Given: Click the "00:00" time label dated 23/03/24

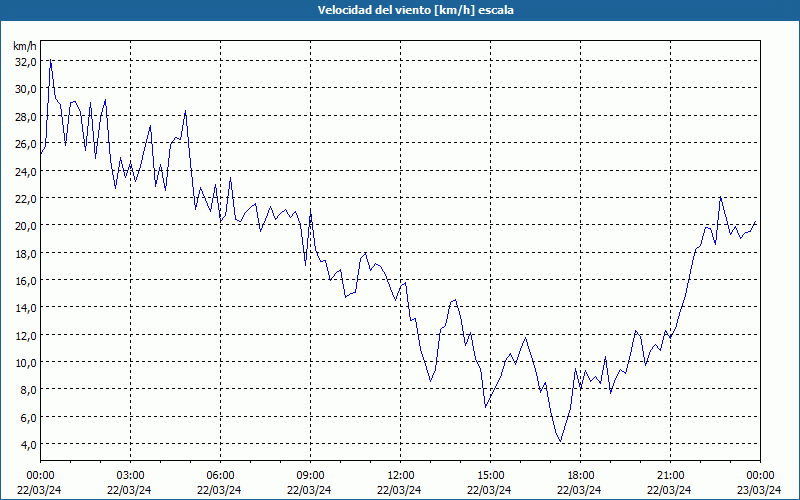Looking at the screenshot, I should tap(760, 476).
